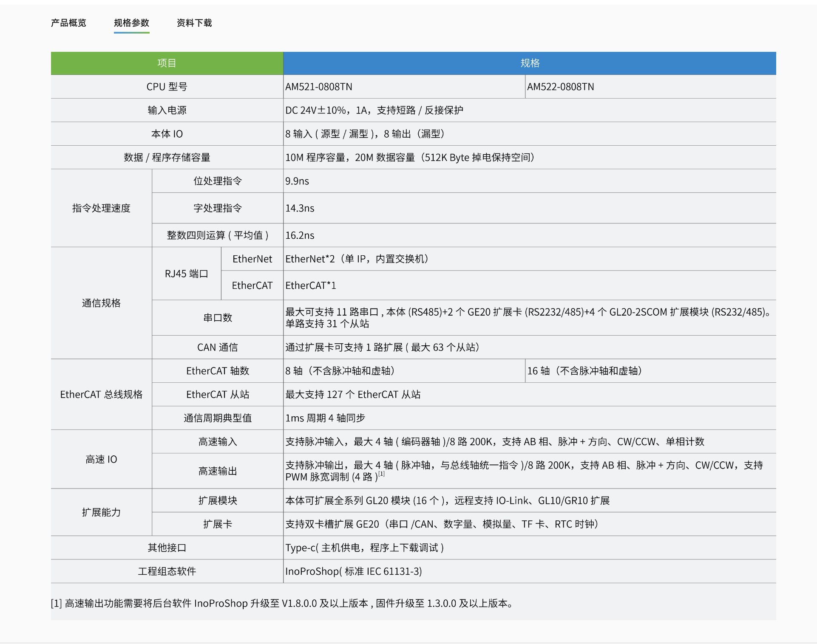Click footnote [1] superscript after PWM text

coord(382,474)
